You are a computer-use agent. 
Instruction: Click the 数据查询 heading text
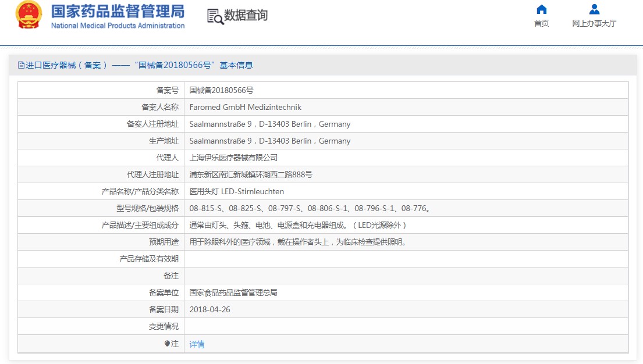(x=246, y=15)
